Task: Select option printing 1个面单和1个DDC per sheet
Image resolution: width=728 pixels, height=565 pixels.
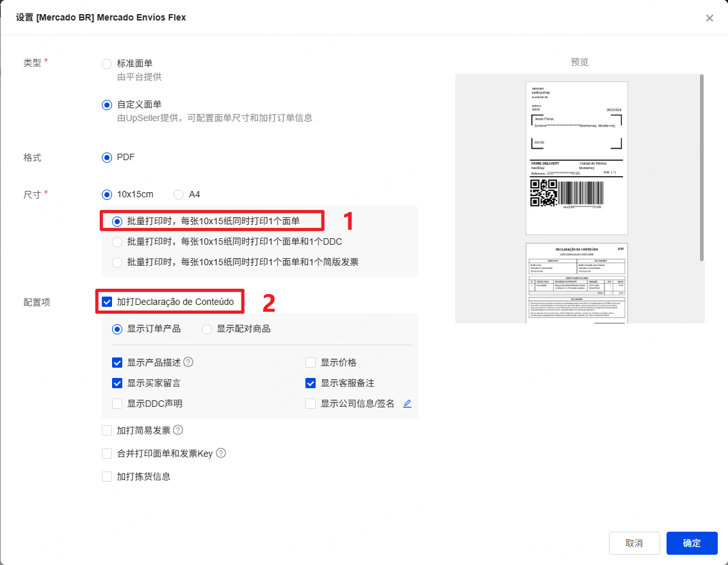Action: tap(117, 242)
